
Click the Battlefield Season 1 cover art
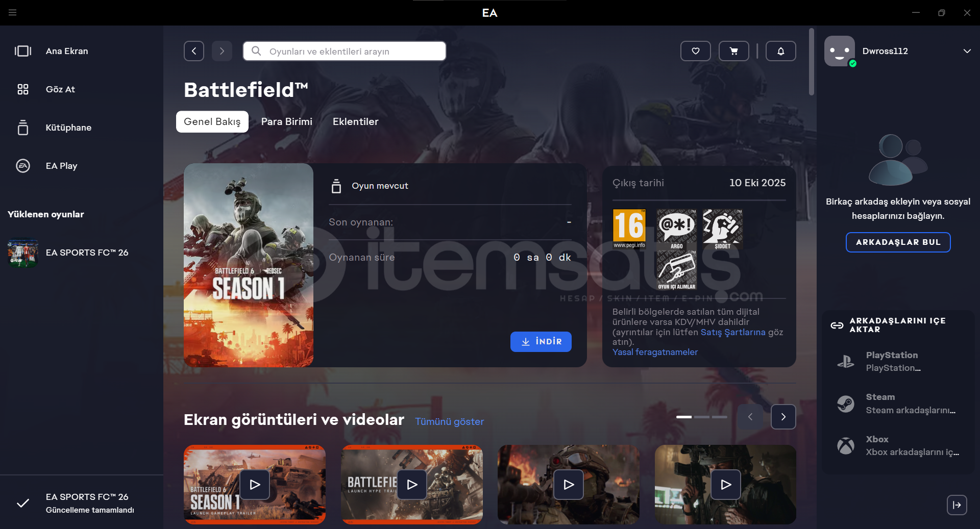click(x=249, y=265)
